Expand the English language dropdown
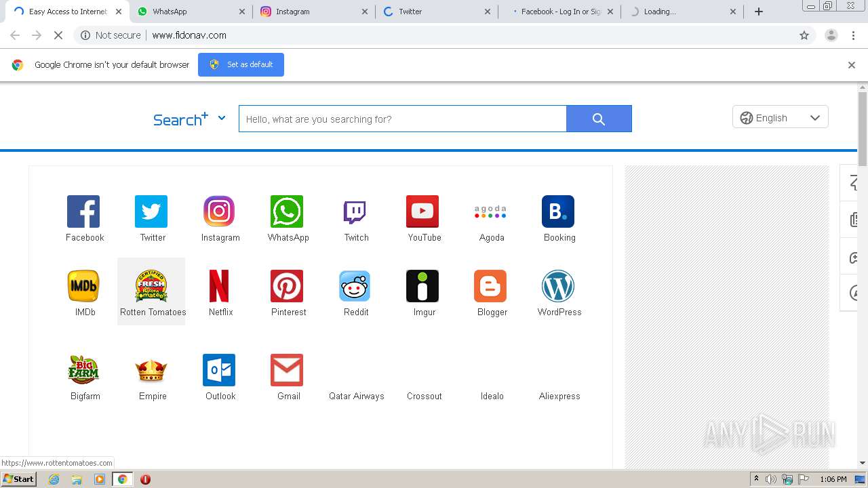 (x=781, y=117)
